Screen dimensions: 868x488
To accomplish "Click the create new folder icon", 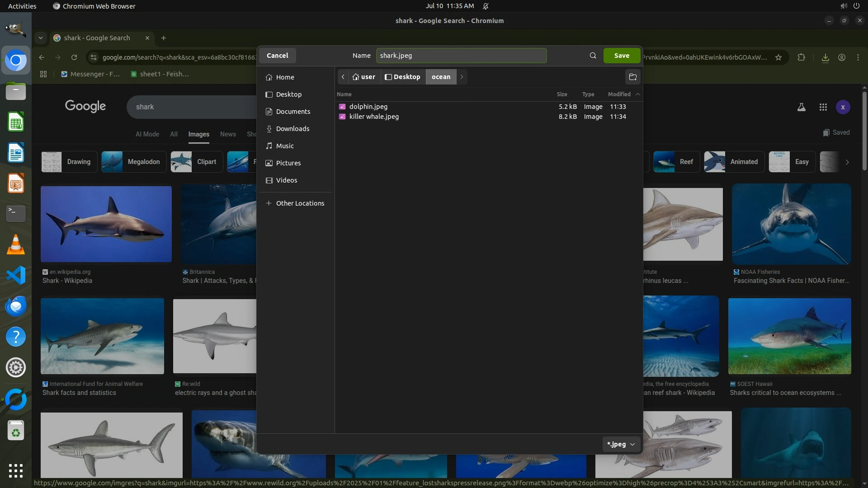I will 632,77.
